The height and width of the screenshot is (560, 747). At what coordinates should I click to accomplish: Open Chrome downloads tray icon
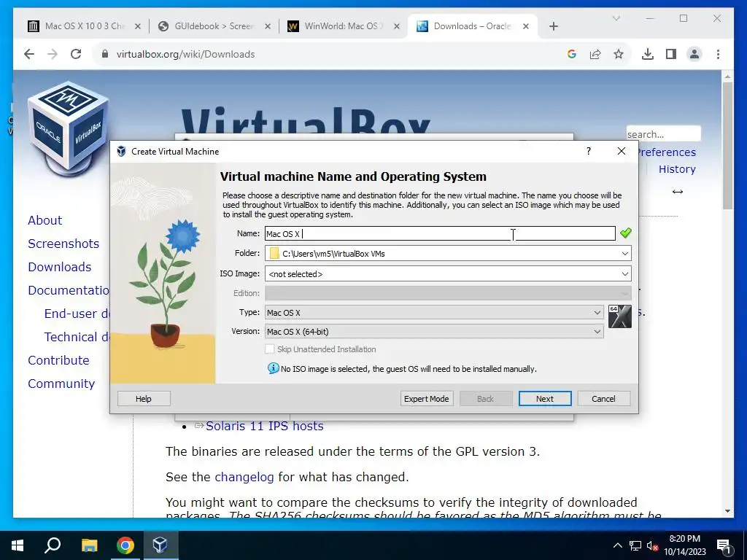click(x=648, y=54)
